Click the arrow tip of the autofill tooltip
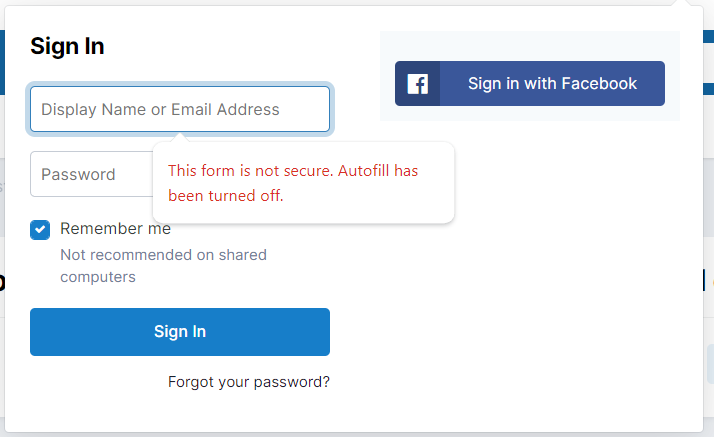The image size is (714, 437). coord(179,136)
